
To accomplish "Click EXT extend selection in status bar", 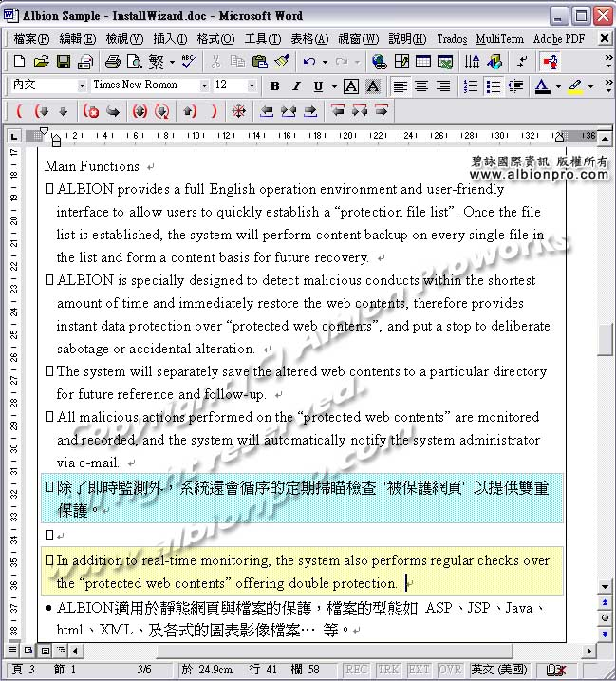I will (419, 669).
